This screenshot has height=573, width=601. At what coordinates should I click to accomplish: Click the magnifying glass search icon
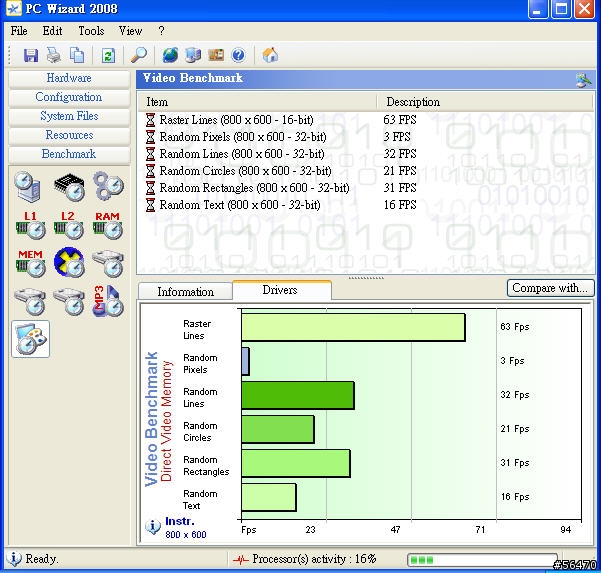point(139,55)
